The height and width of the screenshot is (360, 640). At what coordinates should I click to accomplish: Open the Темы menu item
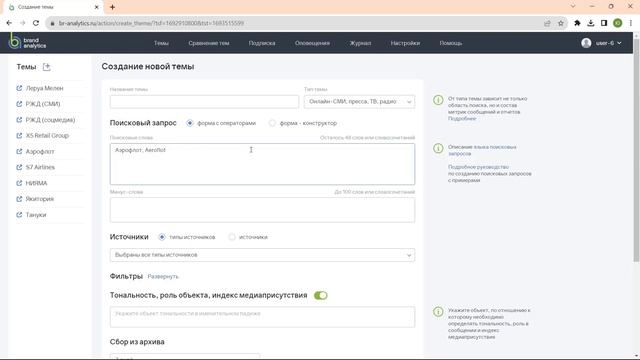point(161,43)
